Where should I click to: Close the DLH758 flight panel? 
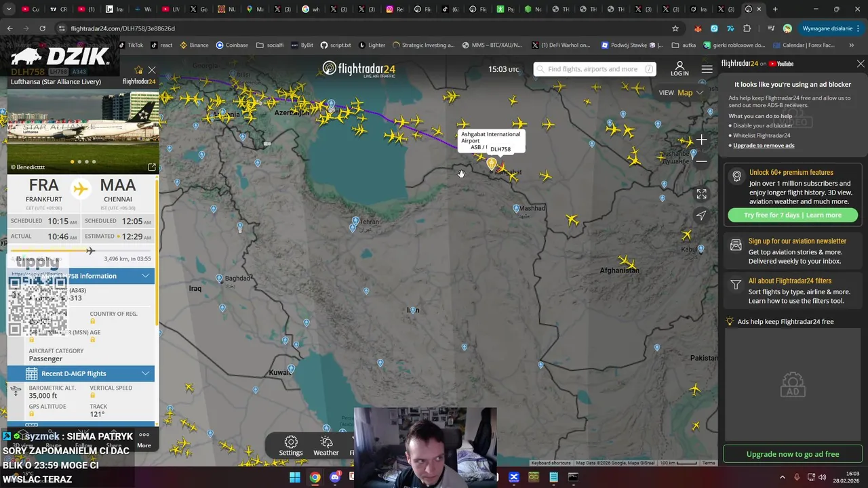pyautogui.click(x=152, y=70)
